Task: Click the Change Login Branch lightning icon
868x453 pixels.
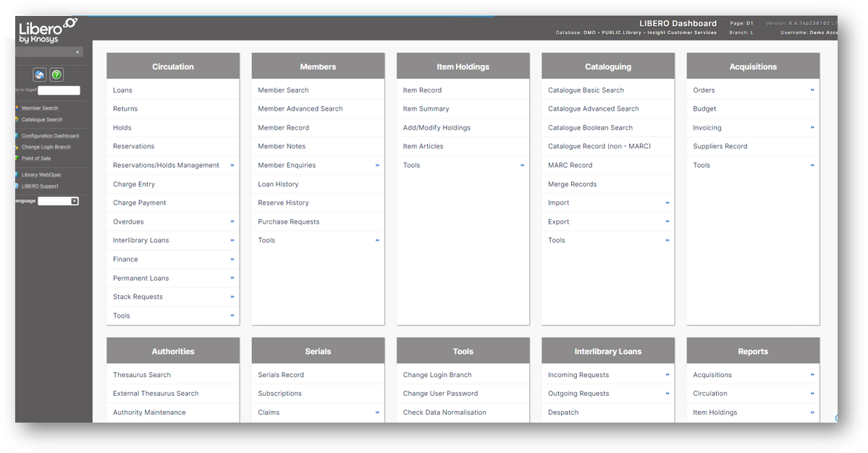Action: coord(16,147)
